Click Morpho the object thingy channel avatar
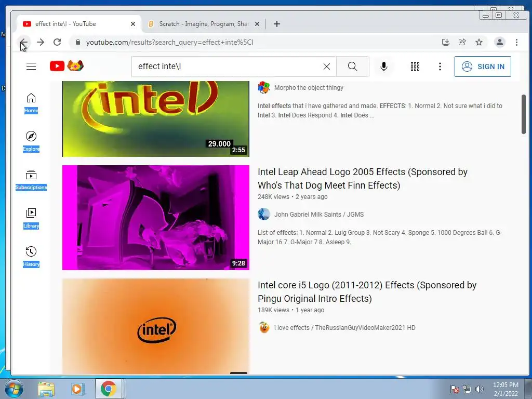Image resolution: width=532 pixels, height=399 pixels. click(x=263, y=87)
